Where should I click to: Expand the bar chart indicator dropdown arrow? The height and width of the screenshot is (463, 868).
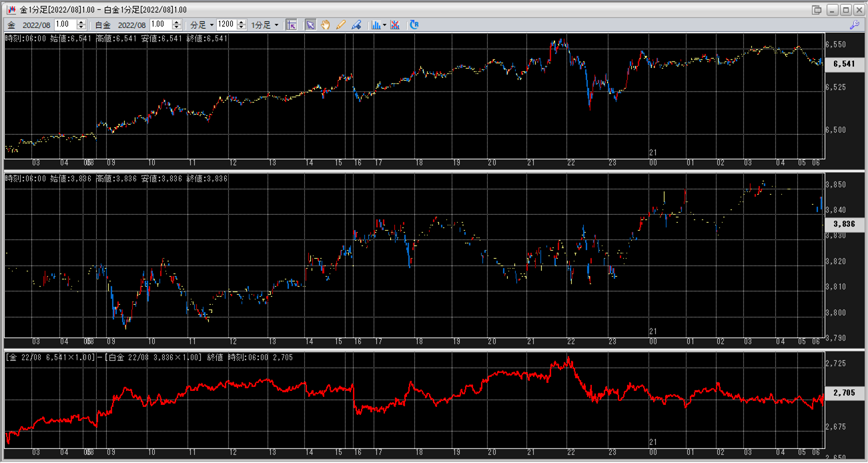pos(385,25)
